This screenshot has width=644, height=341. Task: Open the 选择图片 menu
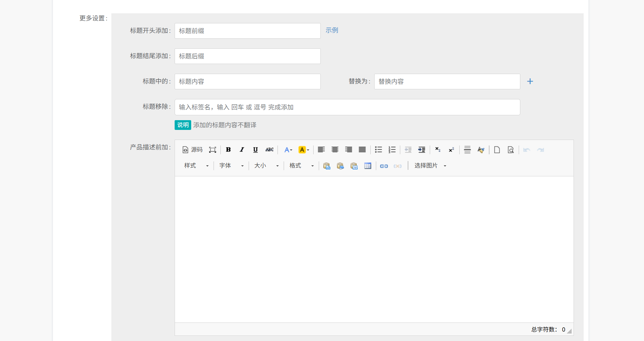pos(430,166)
